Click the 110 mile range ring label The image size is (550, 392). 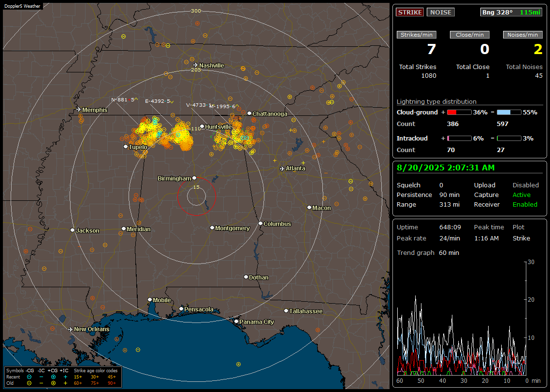coord(196,128)
